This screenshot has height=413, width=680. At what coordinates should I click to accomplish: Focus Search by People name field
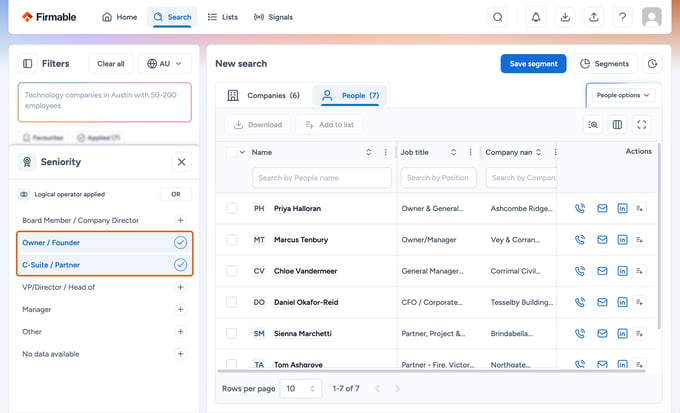[x=321, y=178]
